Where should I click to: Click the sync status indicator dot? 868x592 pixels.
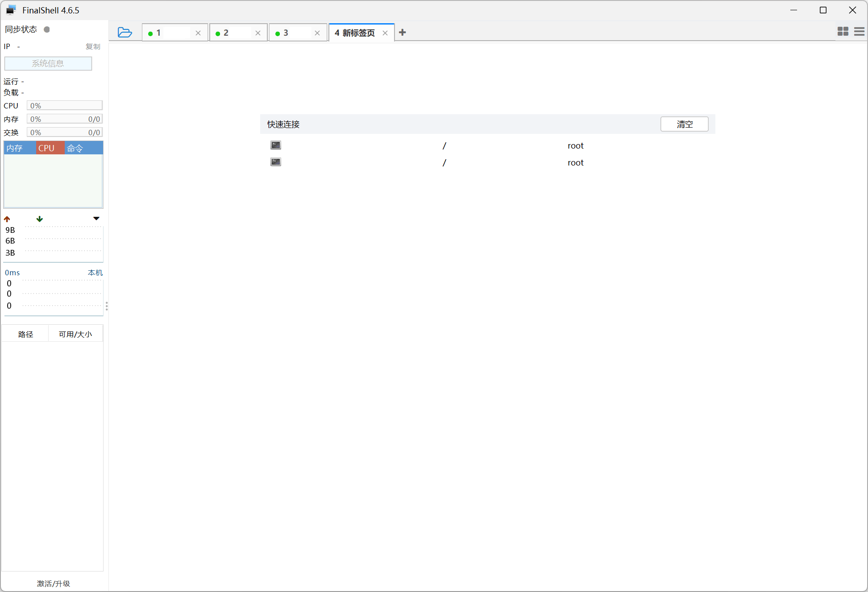tap(47, 29)
